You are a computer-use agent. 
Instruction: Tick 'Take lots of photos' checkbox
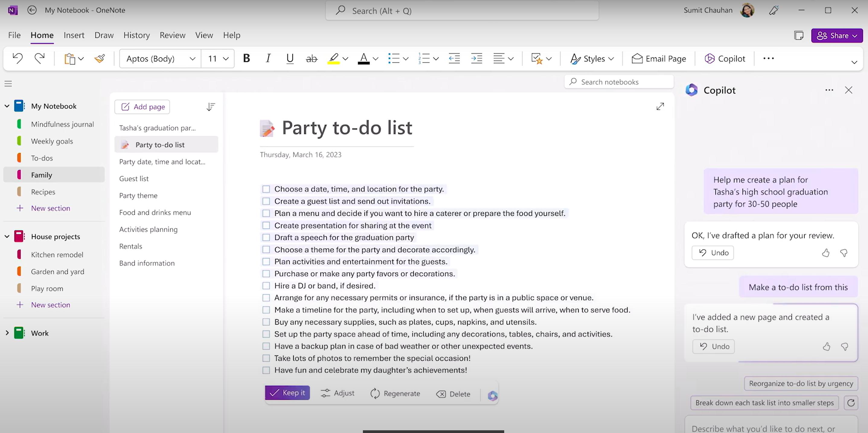pos(266,358)
